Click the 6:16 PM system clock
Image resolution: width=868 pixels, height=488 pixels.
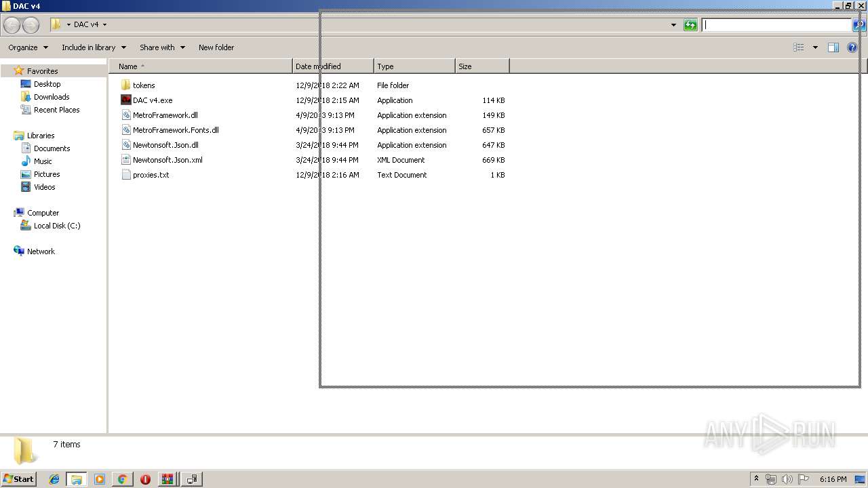tap(833, 479)
